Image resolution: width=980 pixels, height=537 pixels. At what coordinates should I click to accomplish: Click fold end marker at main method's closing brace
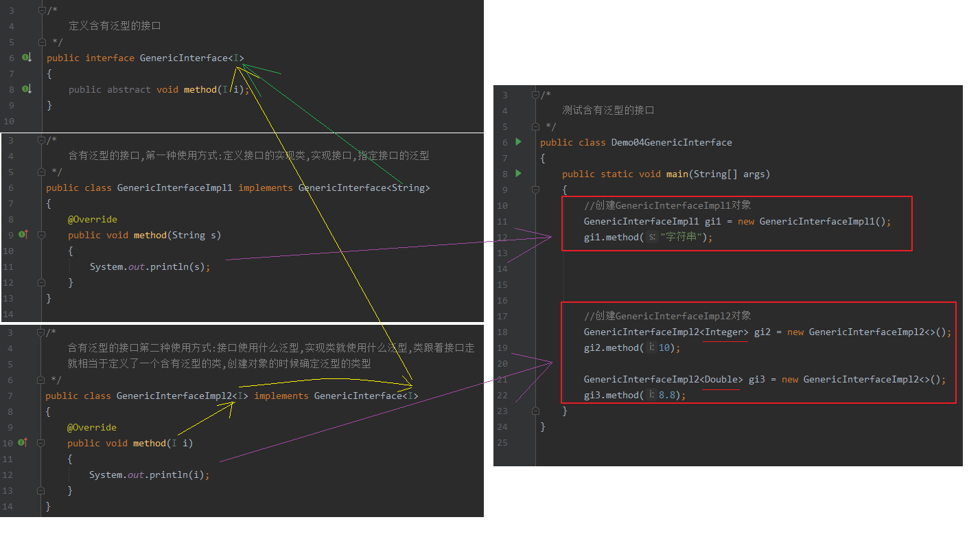point(536,411)
